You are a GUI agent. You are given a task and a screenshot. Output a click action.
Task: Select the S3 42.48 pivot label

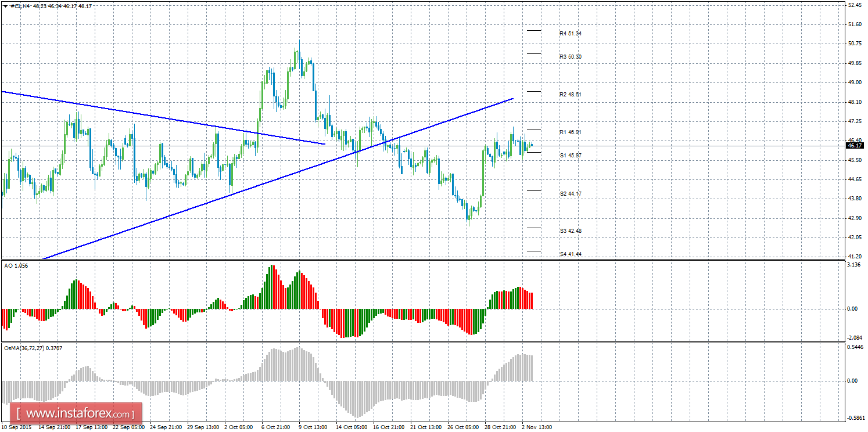coord(571,231)
